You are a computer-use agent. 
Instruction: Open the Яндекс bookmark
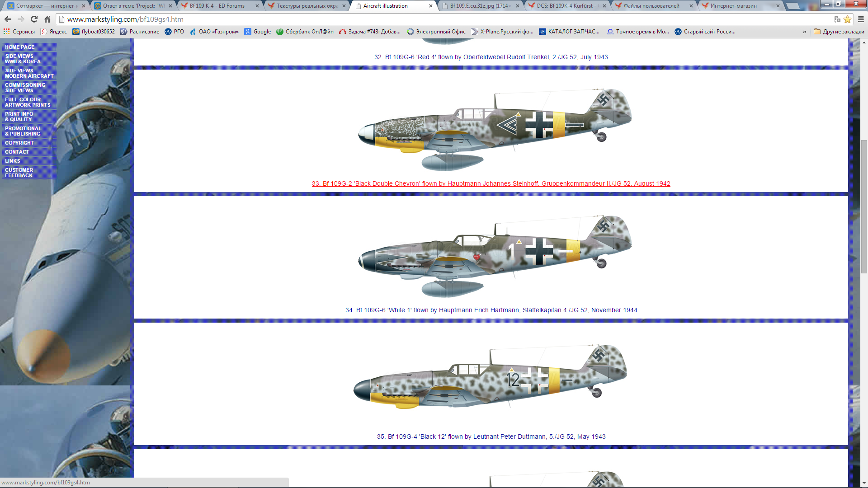(54, 32)
